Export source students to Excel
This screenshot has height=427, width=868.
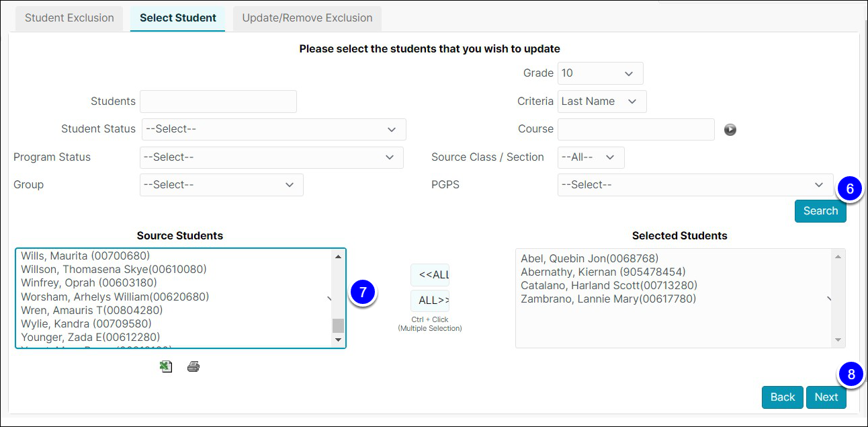click(x=166, y=366)
